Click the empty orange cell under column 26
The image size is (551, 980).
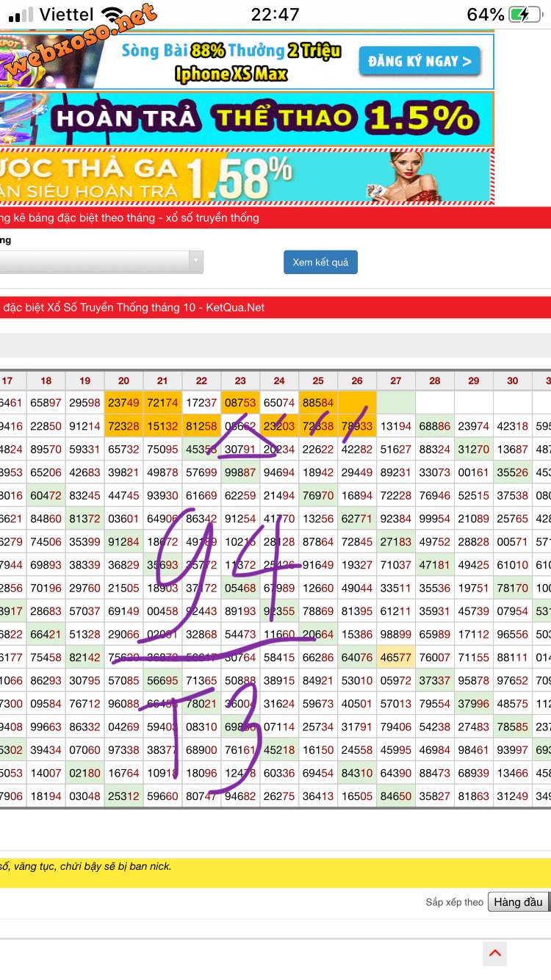point(357,403)
